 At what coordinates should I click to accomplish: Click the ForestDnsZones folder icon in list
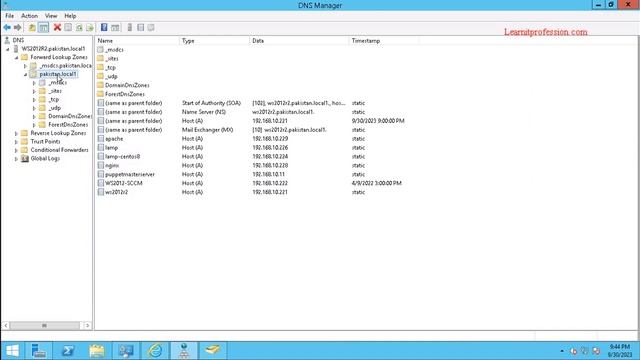(100, 94)
